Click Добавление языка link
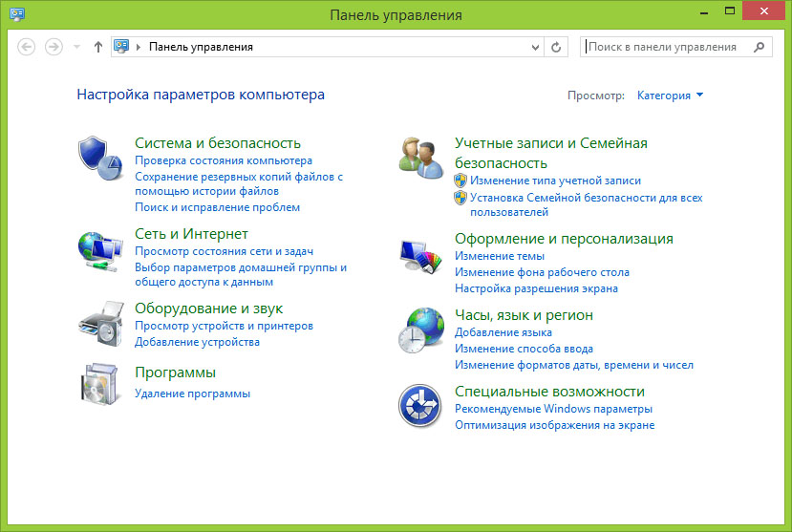Viewport: 792px width, 532px height. tap(503, 332)
